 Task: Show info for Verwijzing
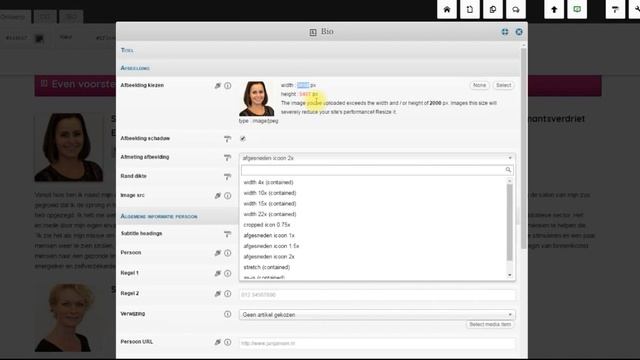point(228,314)
